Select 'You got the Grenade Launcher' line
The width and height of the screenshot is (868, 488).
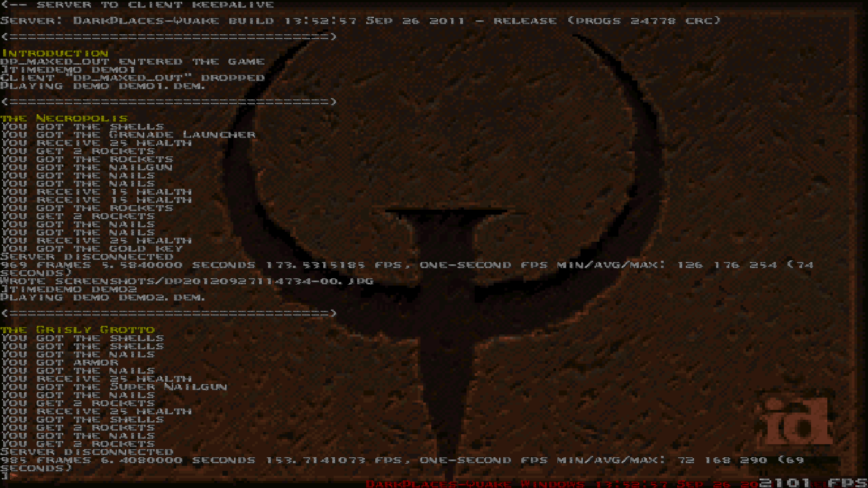pyautogui.click(x=128, y=135)
